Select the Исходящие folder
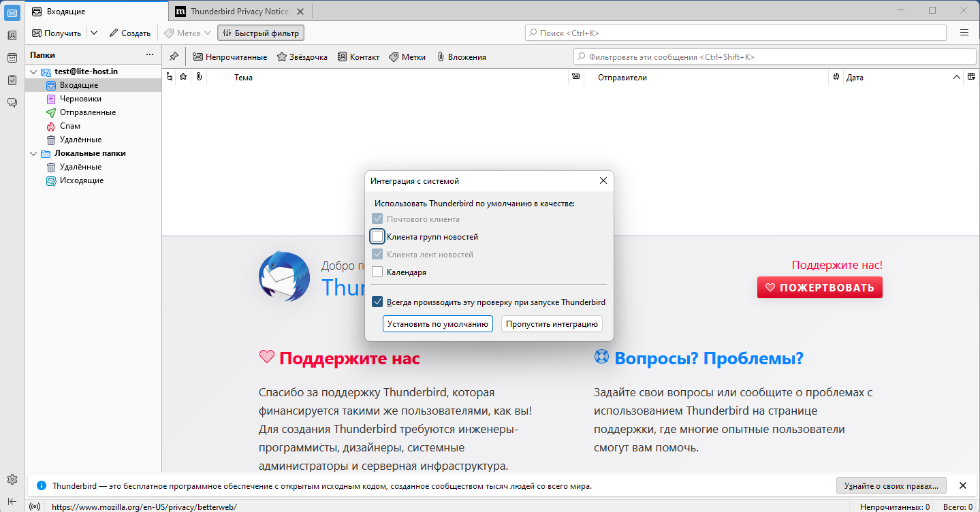The height and width of the screenshot is (512, 980). 93,180
